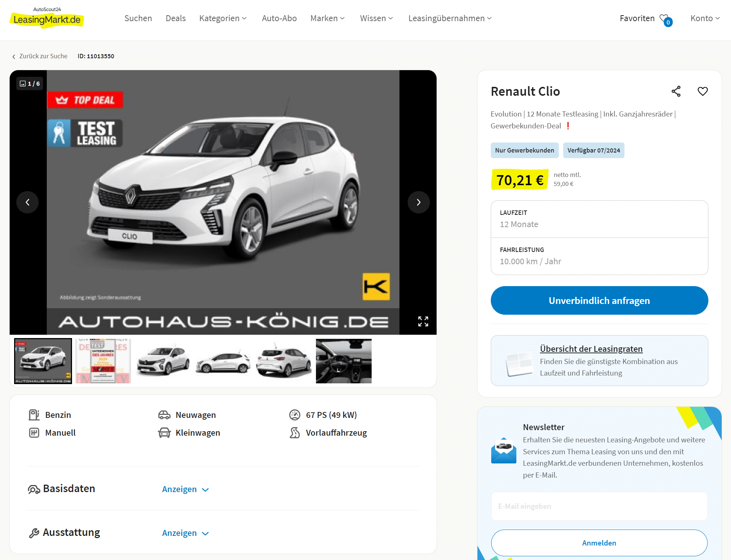
Task: Open fullscreen view of the gallery image
Action: 423,321
